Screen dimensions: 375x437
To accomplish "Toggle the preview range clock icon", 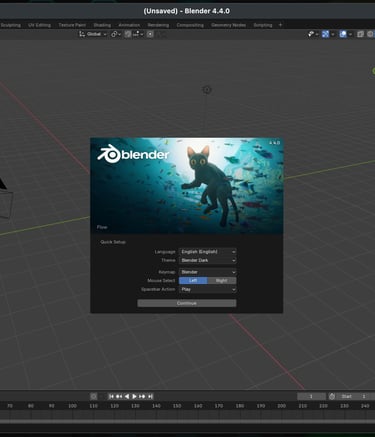I will click(332, 396).
